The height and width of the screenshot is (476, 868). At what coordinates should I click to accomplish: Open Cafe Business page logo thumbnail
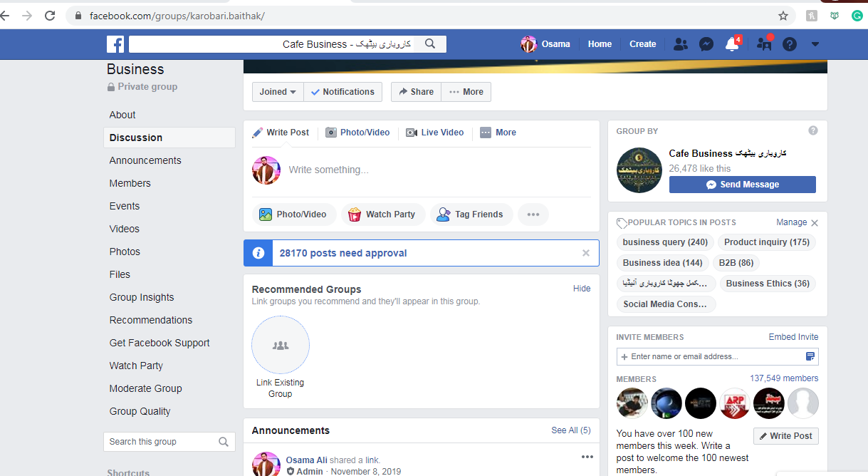(x=639, y=170)
